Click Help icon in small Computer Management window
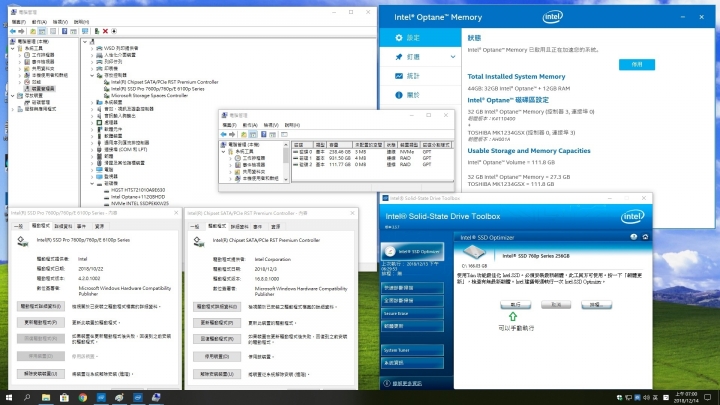 pos(264,135)
